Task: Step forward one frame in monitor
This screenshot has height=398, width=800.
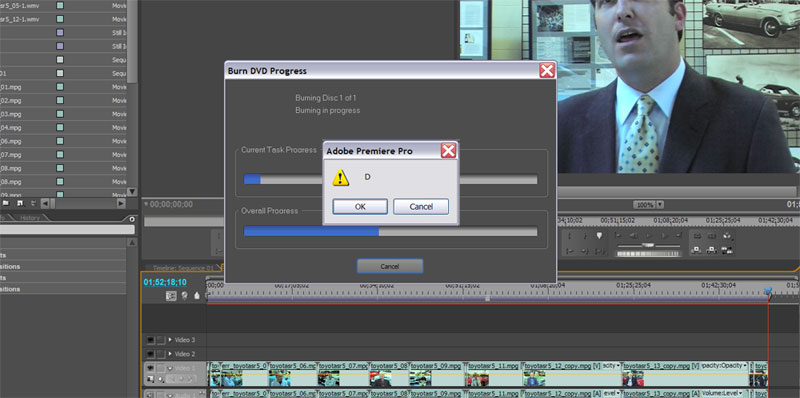Action: [x=664, y=235]
